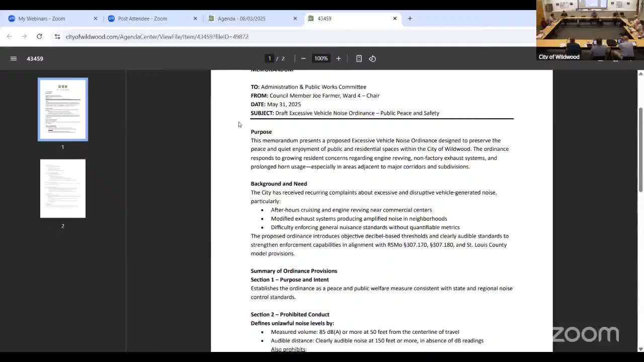Click the 'Modified exhaust systems' bullet point
The image size is (644, 362).
coord(359,219)
